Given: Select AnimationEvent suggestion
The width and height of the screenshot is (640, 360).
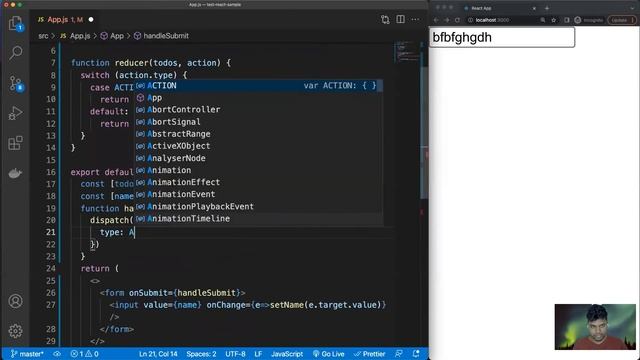Looking at the screenshot, I should [x=259, y=194].
